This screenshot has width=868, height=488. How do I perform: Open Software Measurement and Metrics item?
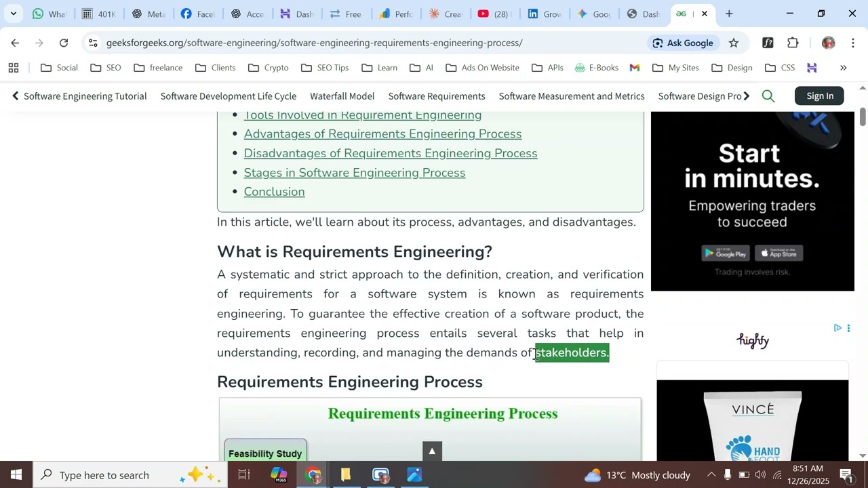pyautogui.click(x=572, y=96)
